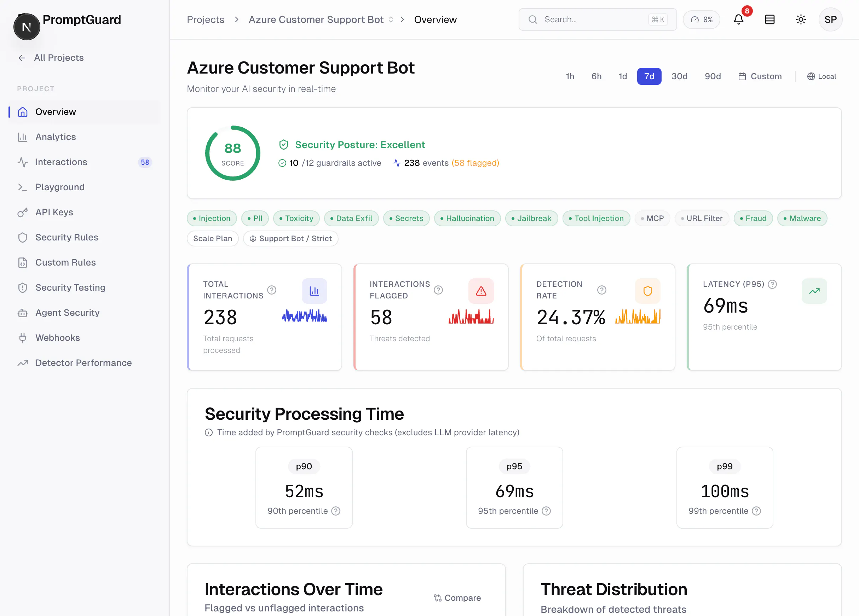859x616 pixels.
Task: Open Playground in the sidebar
Action: pos(84,187)
